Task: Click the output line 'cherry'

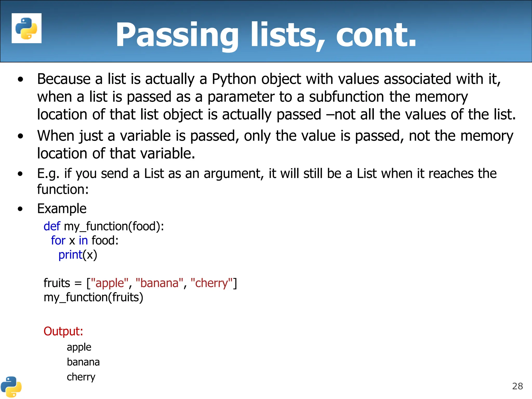Action: 81,377
